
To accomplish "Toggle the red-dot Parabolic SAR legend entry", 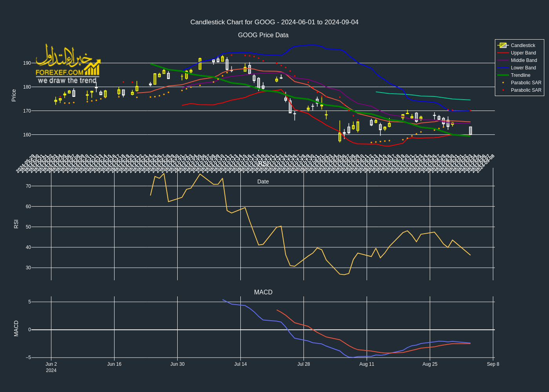I will click(520, 90).
